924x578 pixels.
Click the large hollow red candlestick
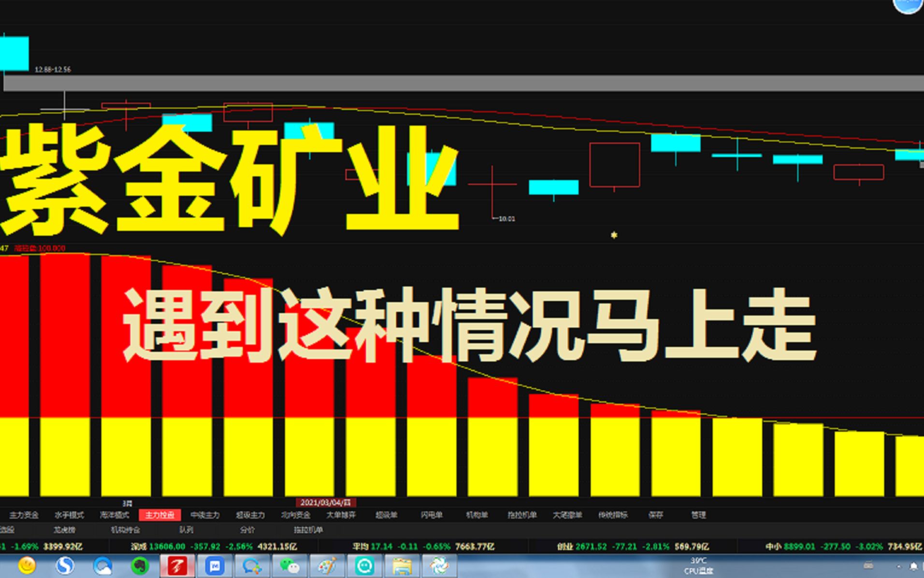[x=615, y=164]
